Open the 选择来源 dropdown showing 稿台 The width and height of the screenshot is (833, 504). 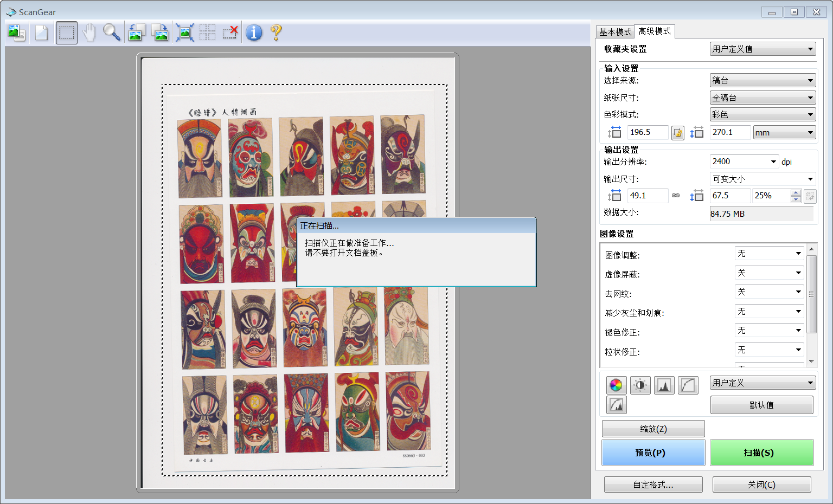[x=762, y=81]
